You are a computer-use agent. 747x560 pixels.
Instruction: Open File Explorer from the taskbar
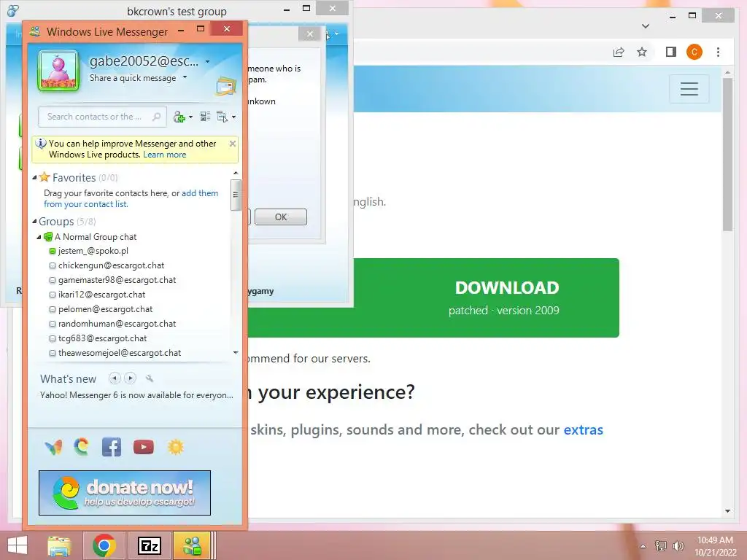click(59, 545)
